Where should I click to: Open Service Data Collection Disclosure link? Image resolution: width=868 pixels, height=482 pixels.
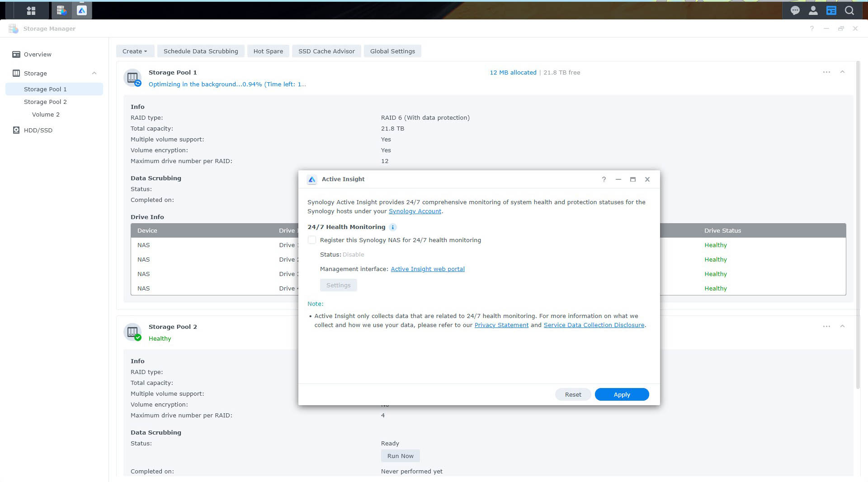[x=594, y=325]
